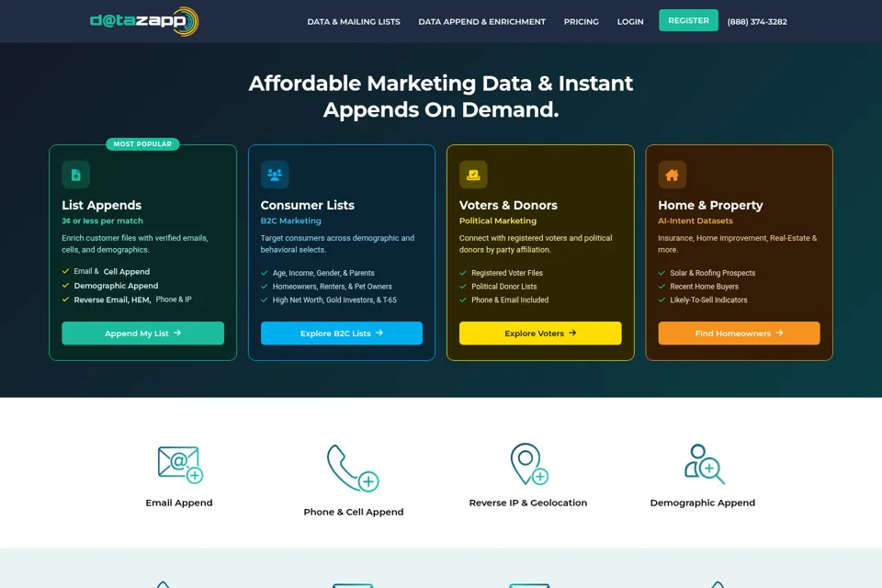This screenshot has width=882, height=588.
Task: Click the B2C Marketing subtitle
Action: tap(290, 220)
